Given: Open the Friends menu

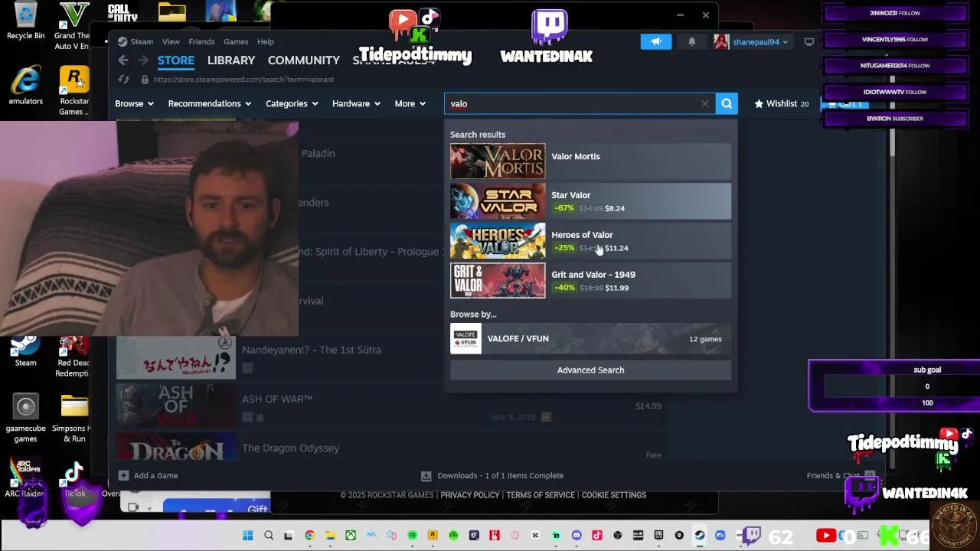Looking at the screenshot, I should pos(201,42).
